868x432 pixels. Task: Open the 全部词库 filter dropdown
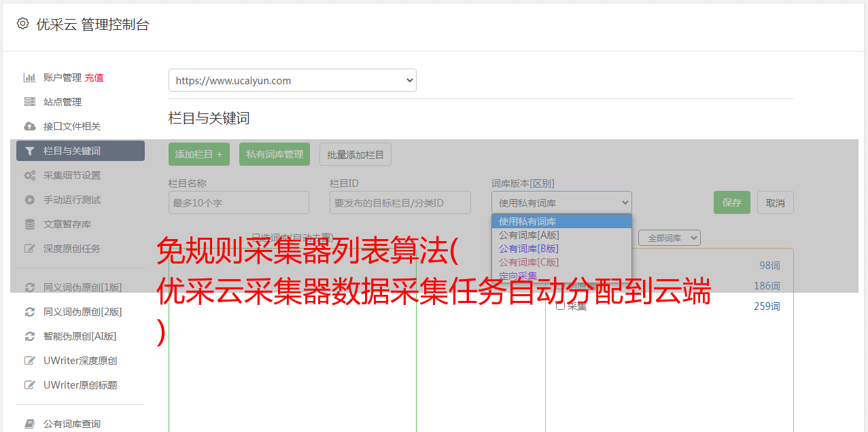point(669,238)
